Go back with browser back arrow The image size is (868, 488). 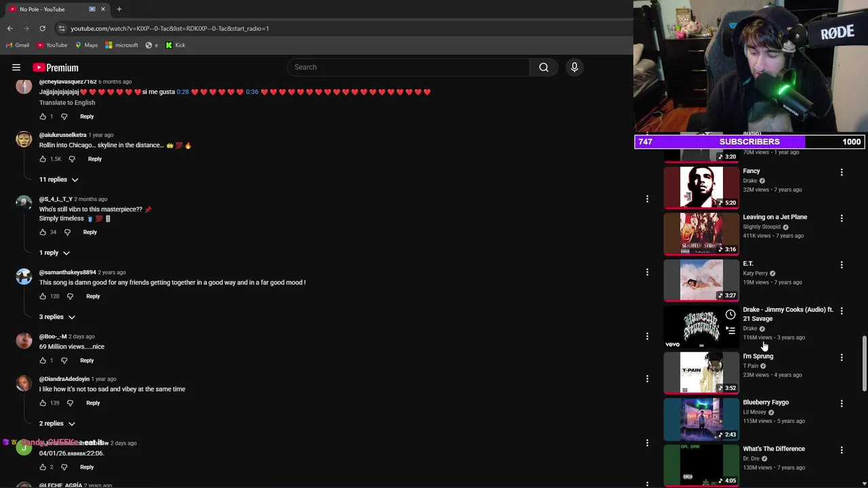pos(9,28)
